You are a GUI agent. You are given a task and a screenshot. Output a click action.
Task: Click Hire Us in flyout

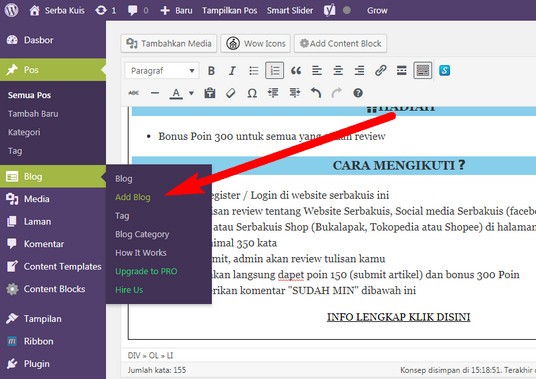click(129, 290)
